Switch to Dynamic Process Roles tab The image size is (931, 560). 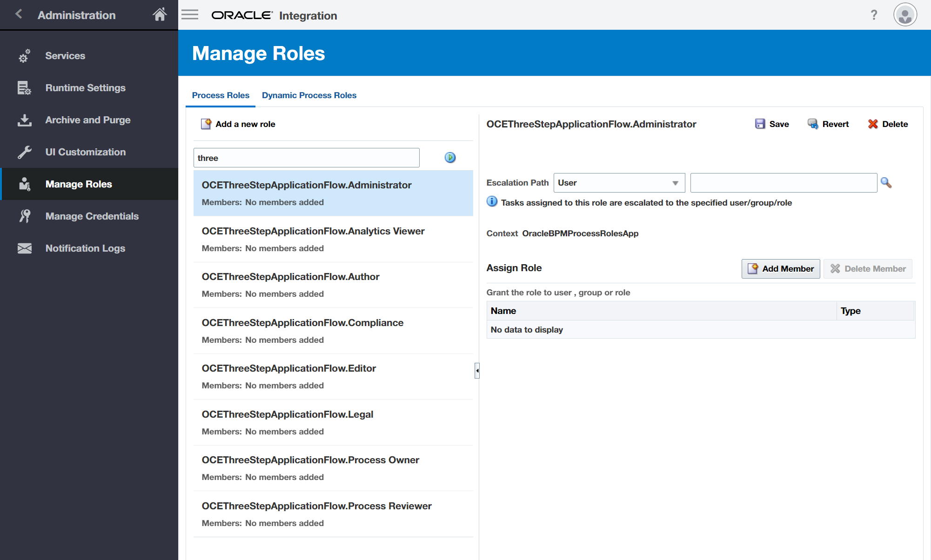coord(309,95)
